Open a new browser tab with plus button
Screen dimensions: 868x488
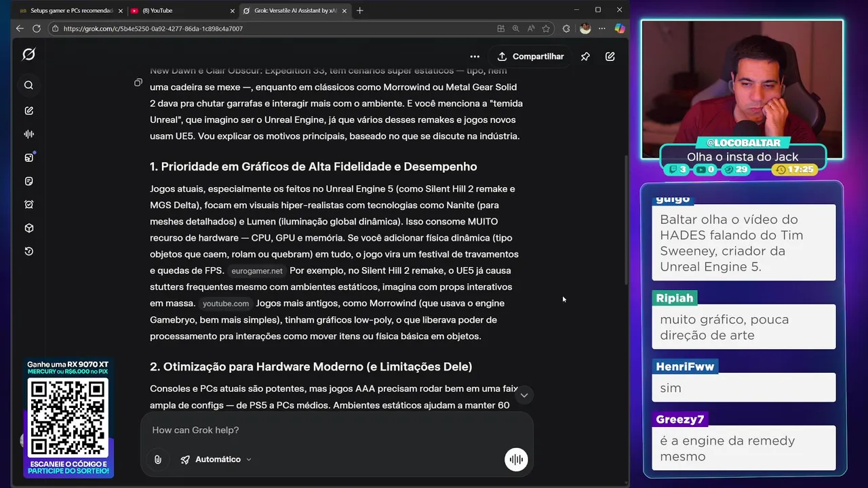tap(360, 10)
